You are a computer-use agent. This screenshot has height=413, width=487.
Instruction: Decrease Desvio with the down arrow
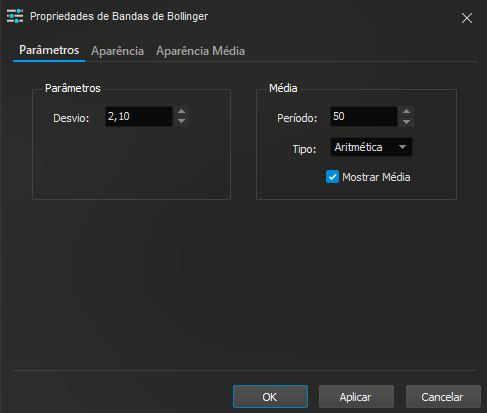tap(181, 121)
